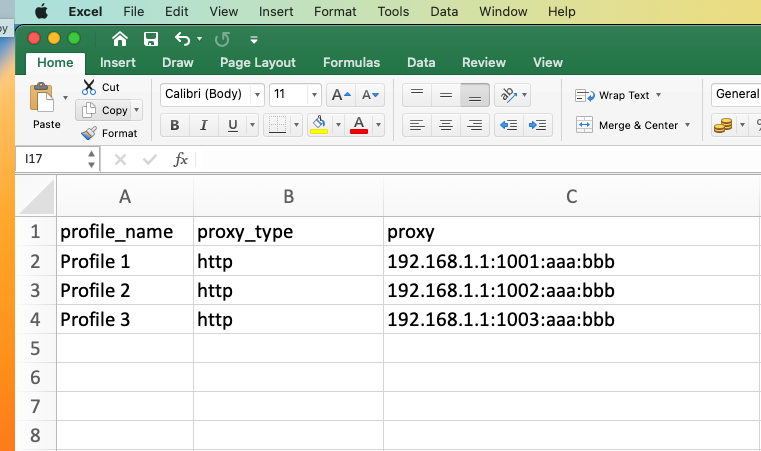Image resolution: width=761 pixels, height=451 pixels.
Task: Open the Format menu in menu bar
Action: (335, 11)
